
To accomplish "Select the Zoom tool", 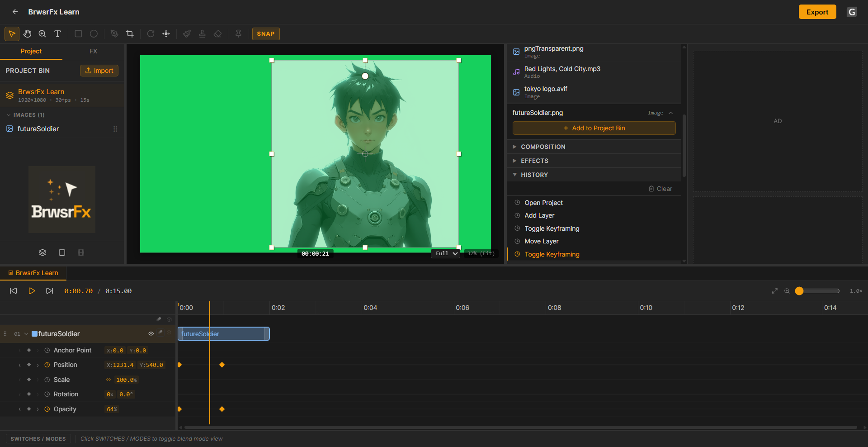I will pos(42,34).
